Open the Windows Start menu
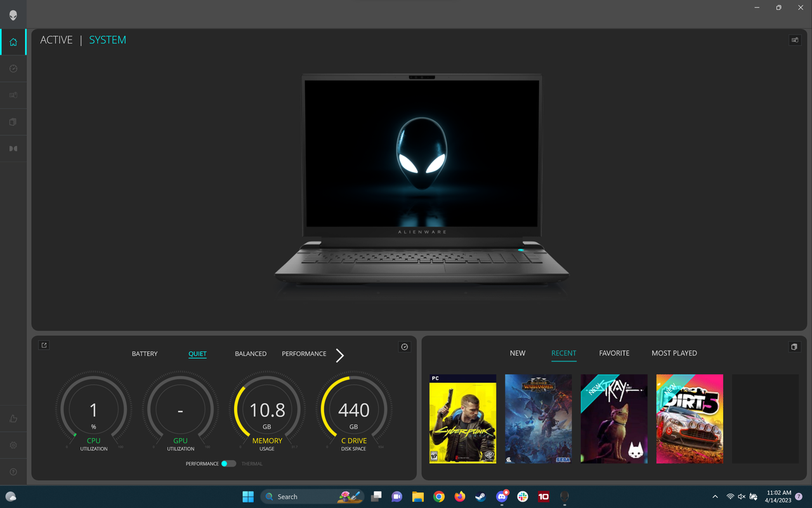This screenshot has height=508, width=812. 248,497
